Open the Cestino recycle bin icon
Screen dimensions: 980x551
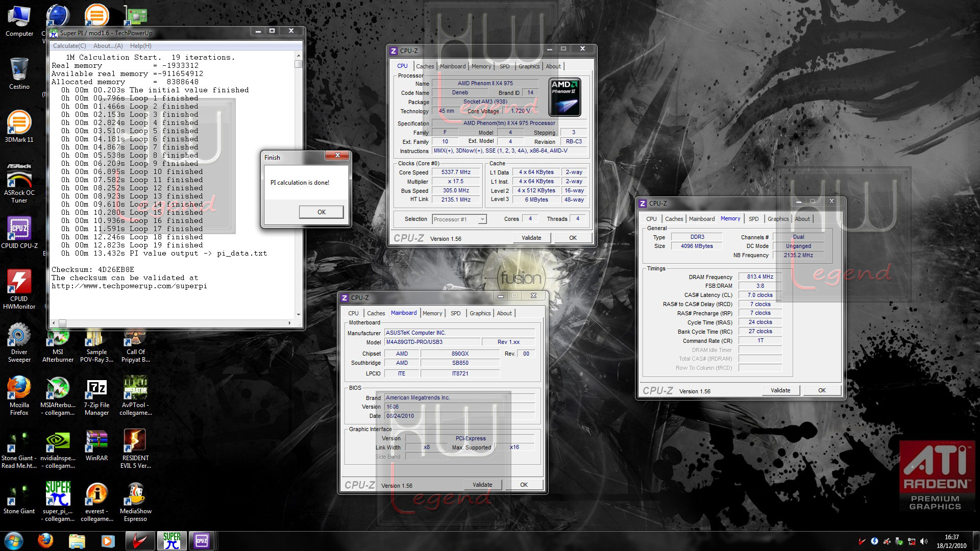[x=19, y=73]
